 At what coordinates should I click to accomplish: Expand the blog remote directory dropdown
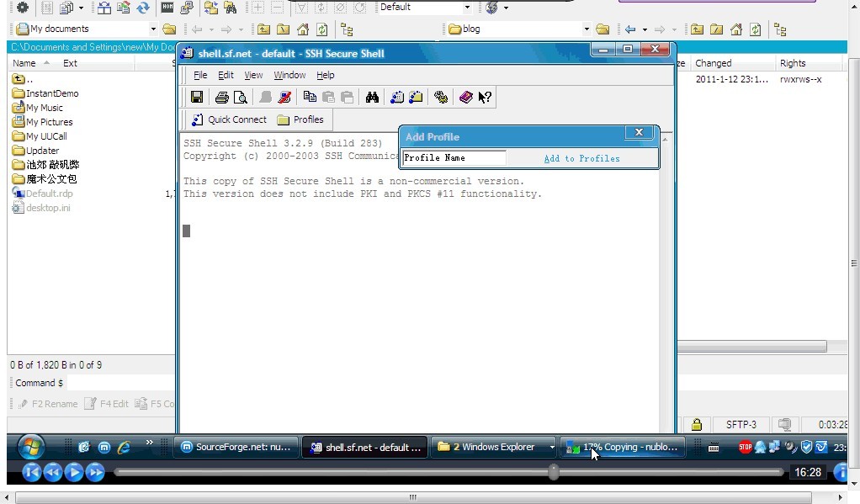click(x=587, y=29)
